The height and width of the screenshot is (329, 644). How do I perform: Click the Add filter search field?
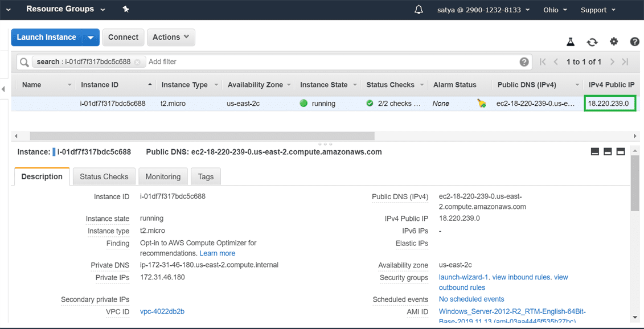coord(330,62)
